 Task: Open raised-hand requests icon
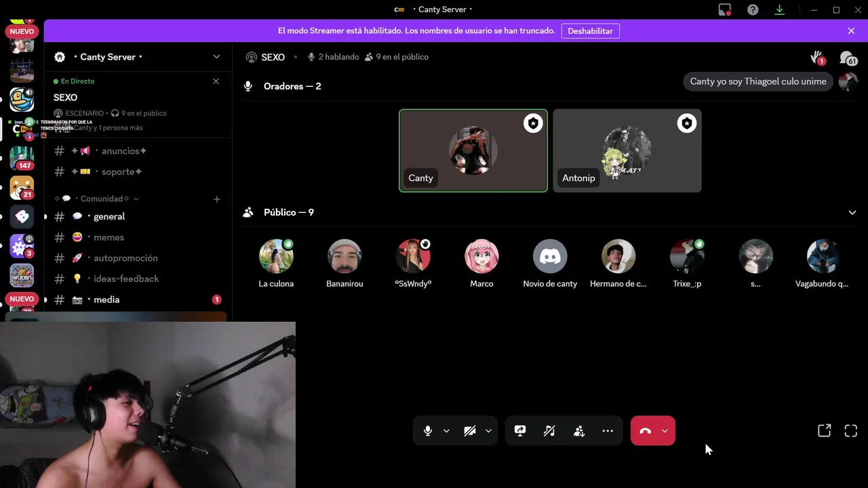(x=817, y=58)
